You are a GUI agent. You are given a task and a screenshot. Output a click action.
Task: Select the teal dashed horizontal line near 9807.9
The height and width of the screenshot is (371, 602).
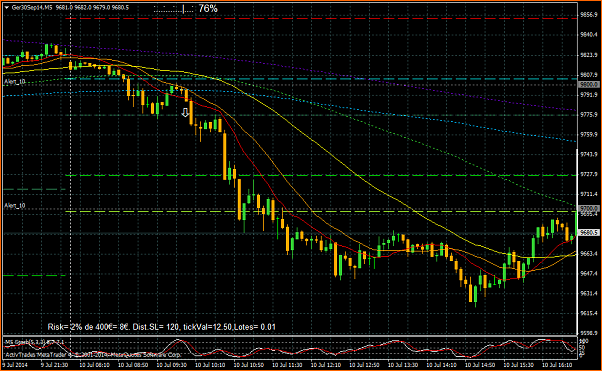pyautogui.click(x=321, y=79)
